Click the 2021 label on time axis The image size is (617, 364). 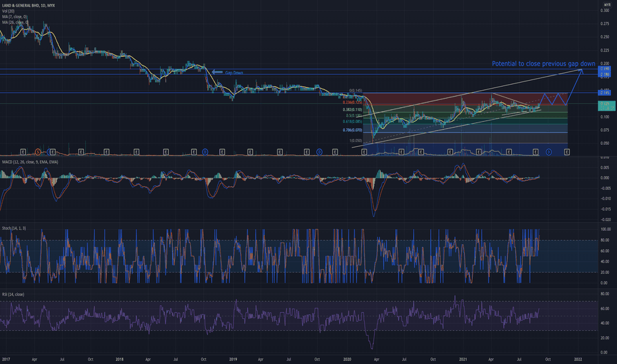coord(463,359)
